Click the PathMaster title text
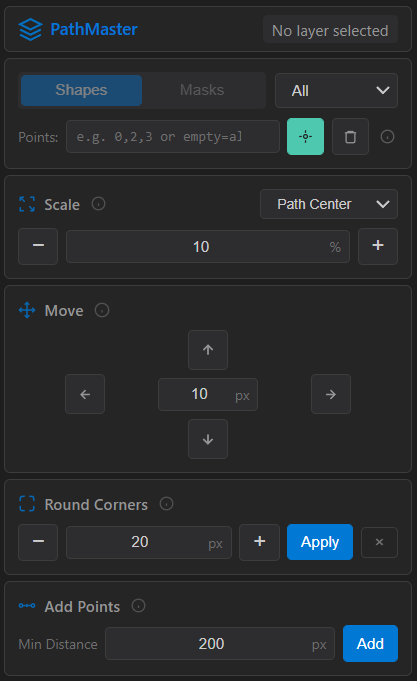 [x=94, y=30]
